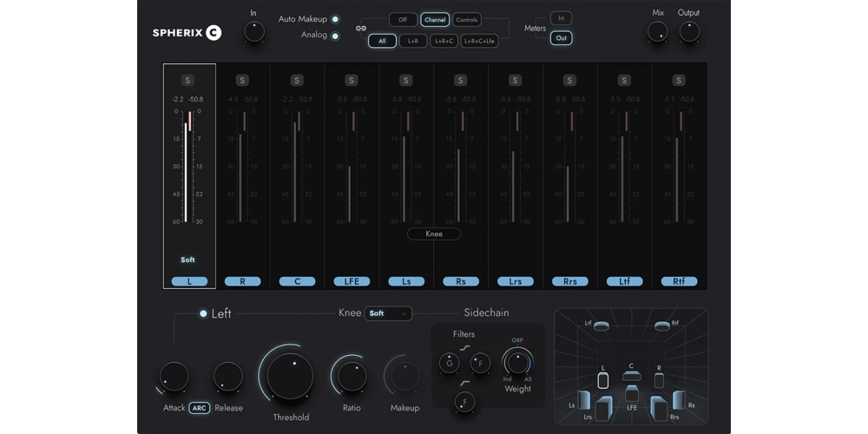Toggle the Analog mode switch
Screen dimensions: 868x434
point(335,36)
